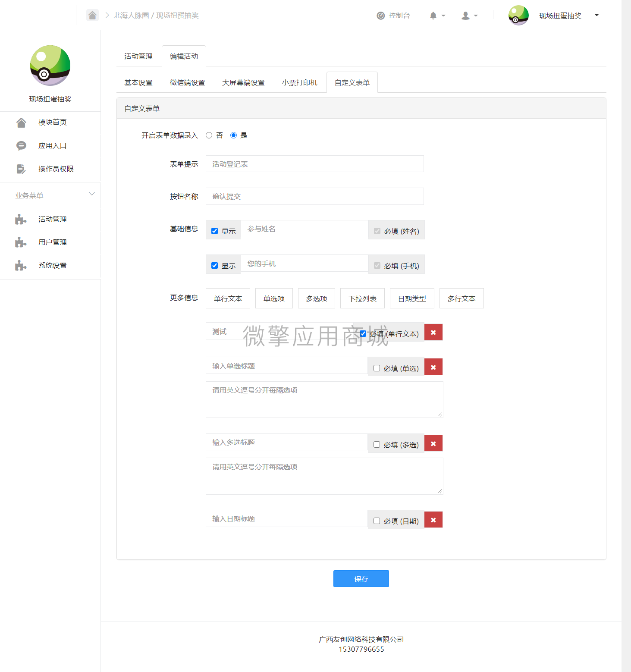Screen dimensions: 631x672
Task: Add a 日期类型 field
Action: coord(412,298)
